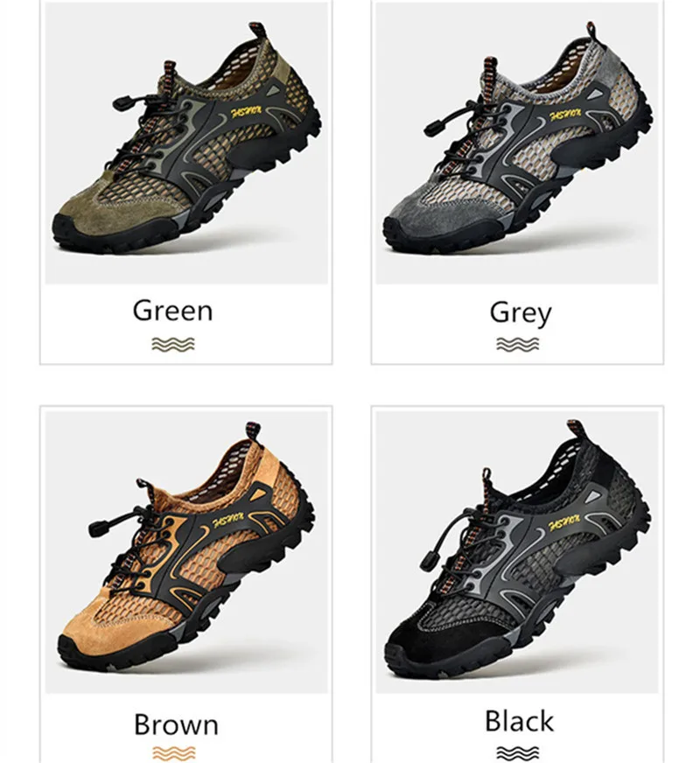This screenshot has width=700, height=763.
Task: Click the yellow logo on grey shoe
Action: (565, 115)
